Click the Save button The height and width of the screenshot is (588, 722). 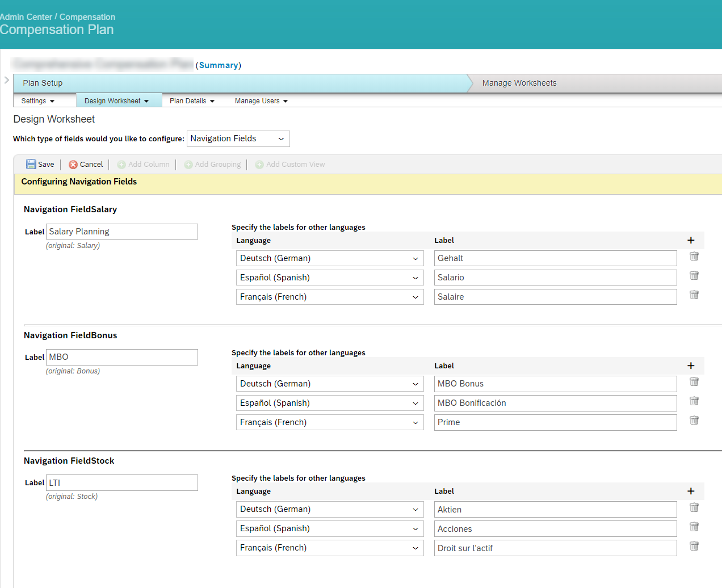tap(40, 164)
